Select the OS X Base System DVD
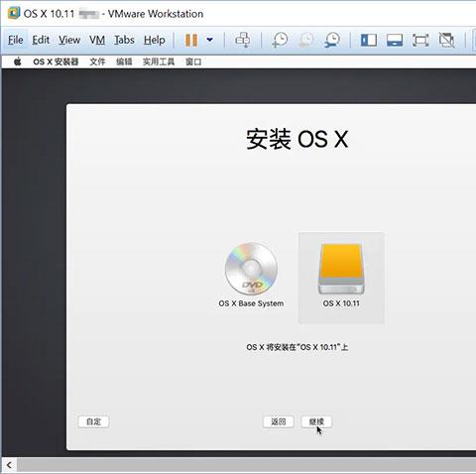The width and height of the screenshot is (476, 474). pos(251,275)
